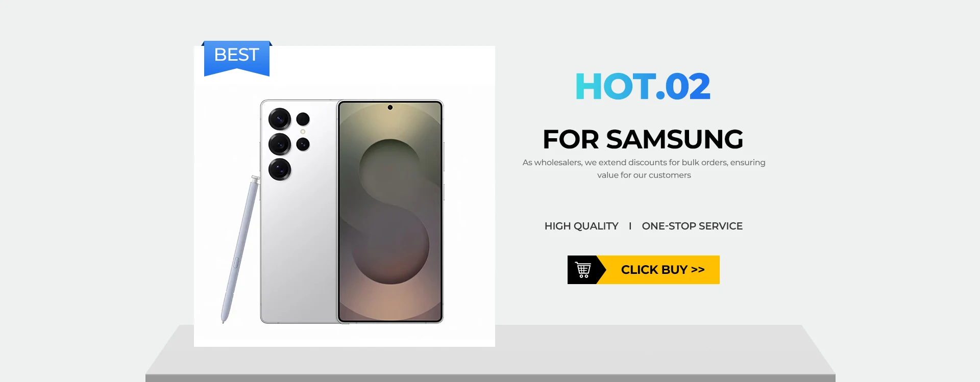
Task: Click the ONE-STOP SERVICE label
Action: [x=692, y=226]
